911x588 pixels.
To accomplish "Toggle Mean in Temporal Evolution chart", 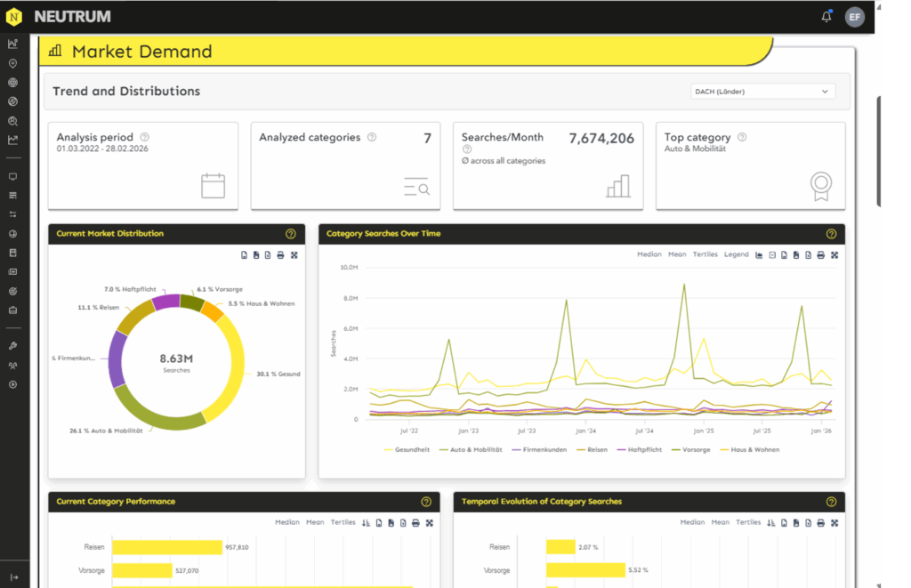I will click(720, 522).
